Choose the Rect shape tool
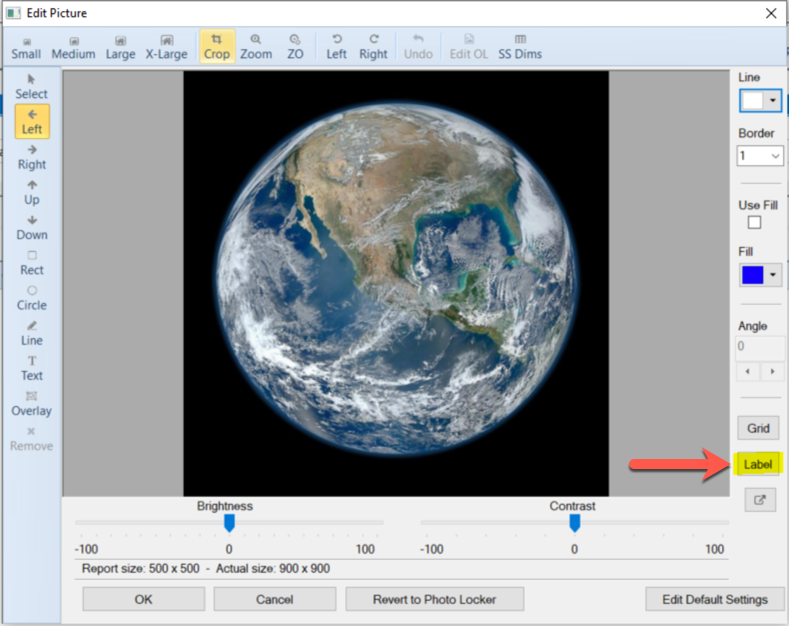 32,262
